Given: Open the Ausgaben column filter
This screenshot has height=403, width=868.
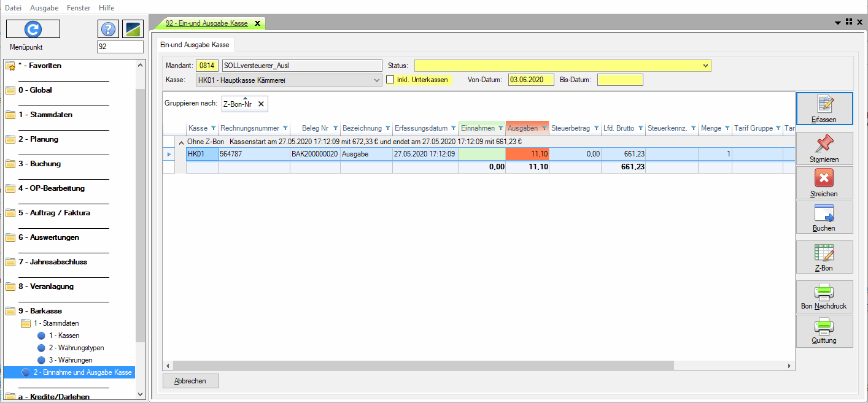Looking at the screenshot, I should (544, 128).
